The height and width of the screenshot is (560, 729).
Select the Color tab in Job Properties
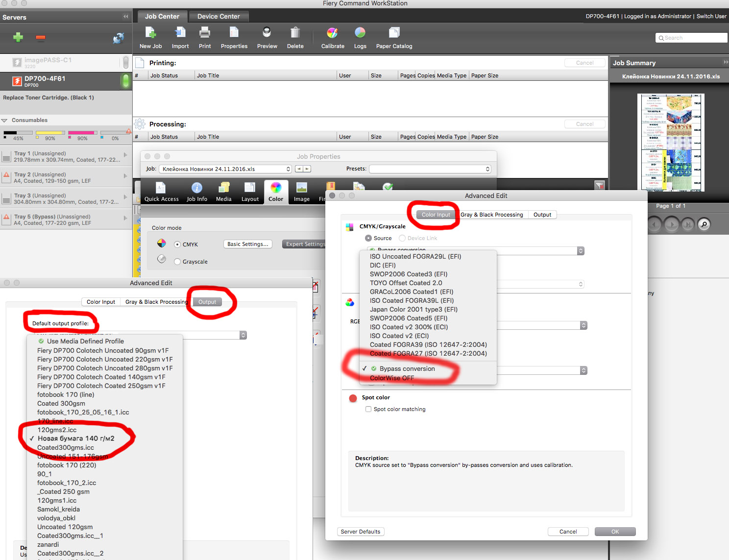click(276, 192)
